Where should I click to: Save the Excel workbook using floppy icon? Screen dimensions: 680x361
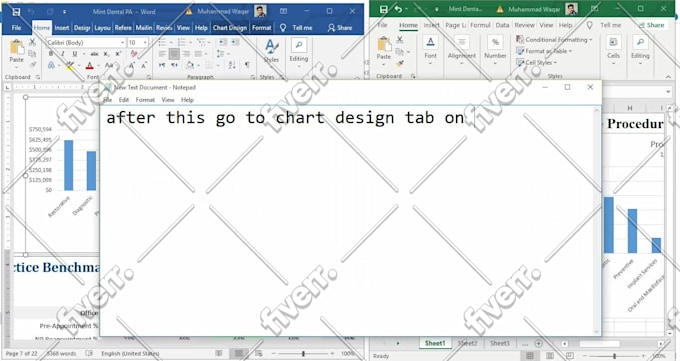click(383, 9)
